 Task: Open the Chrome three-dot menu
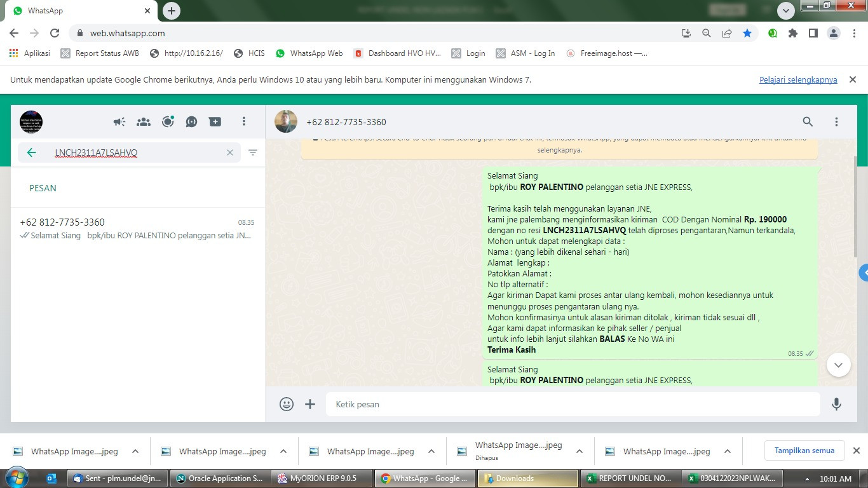[x=854, y=33]
